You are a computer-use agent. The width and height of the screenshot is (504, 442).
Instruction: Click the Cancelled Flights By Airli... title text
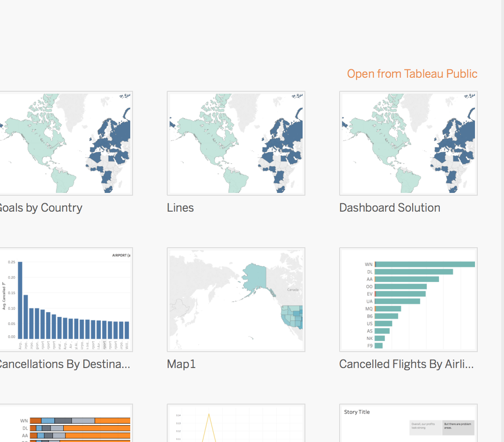(x=407, y=364)
